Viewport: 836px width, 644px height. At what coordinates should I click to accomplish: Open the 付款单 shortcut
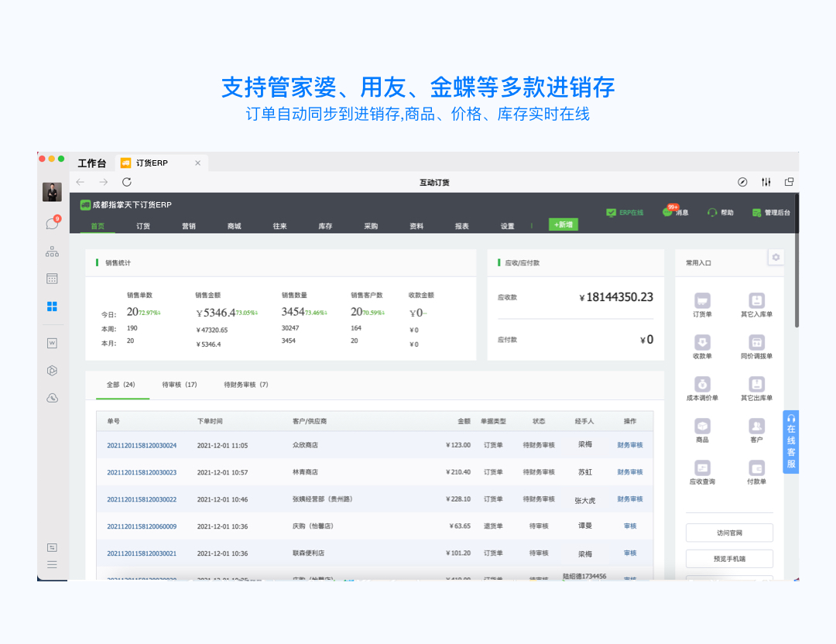(756, 472)
